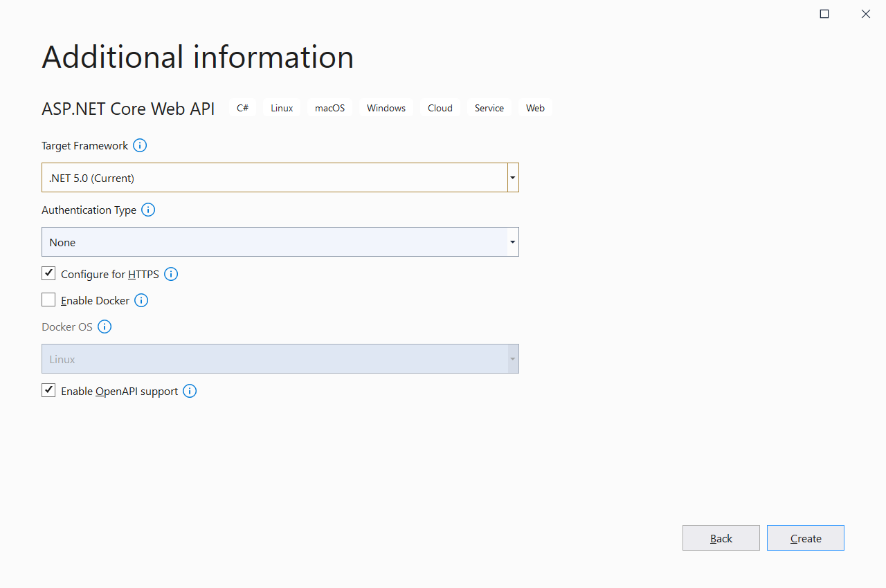Check the Enable Docker checkbox
The image size is (886, 588).
48,300
